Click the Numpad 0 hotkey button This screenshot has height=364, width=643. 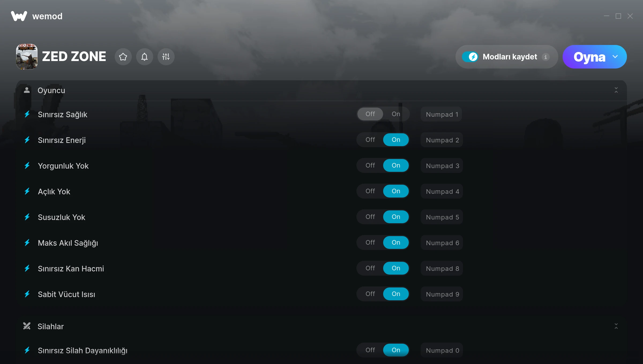click(x=442, y=350)
